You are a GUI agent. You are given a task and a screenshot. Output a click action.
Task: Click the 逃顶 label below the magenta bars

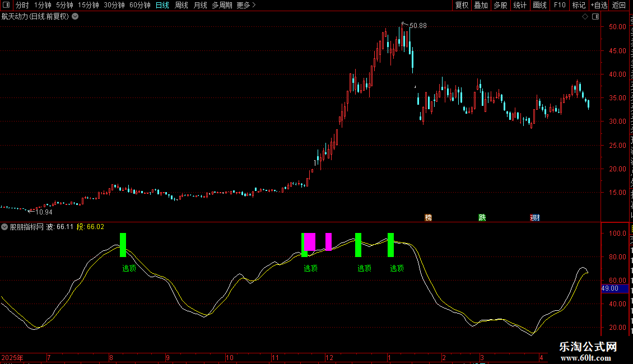(310, 268)
